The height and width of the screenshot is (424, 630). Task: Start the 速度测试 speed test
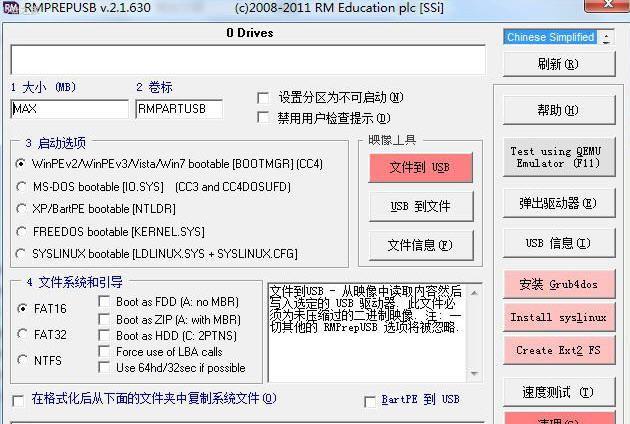(559, 392)
